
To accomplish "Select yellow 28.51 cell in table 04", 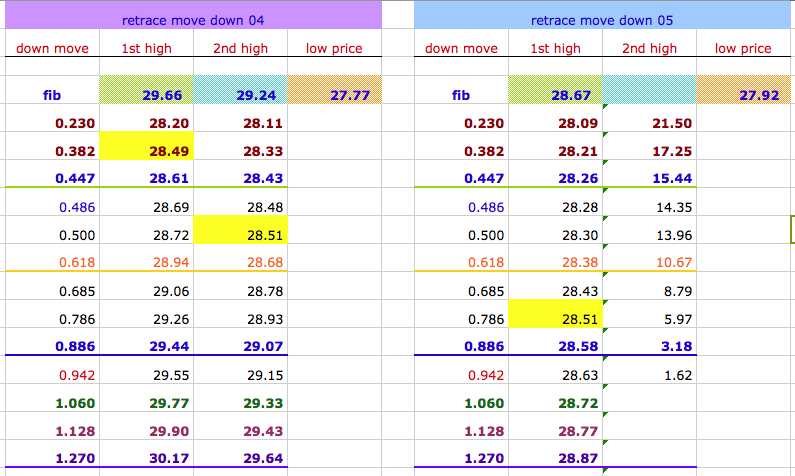I will [240, 230].
